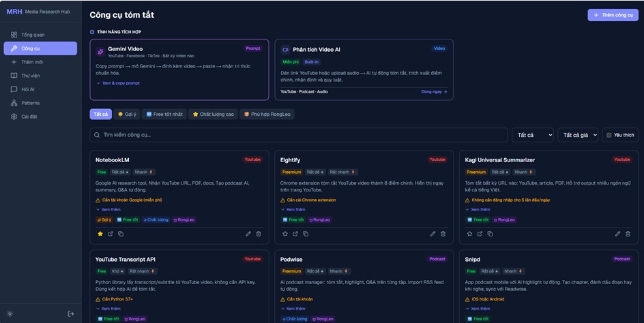This screenshot has width=644, height=323.
Task: Open the Tất cả giá price dropdown
Action: [578, 135]
